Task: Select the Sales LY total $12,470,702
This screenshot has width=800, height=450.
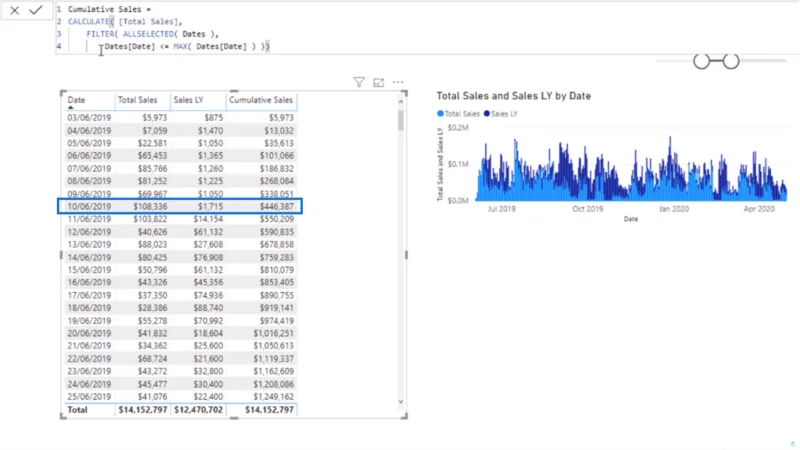Action: point(198,410)
